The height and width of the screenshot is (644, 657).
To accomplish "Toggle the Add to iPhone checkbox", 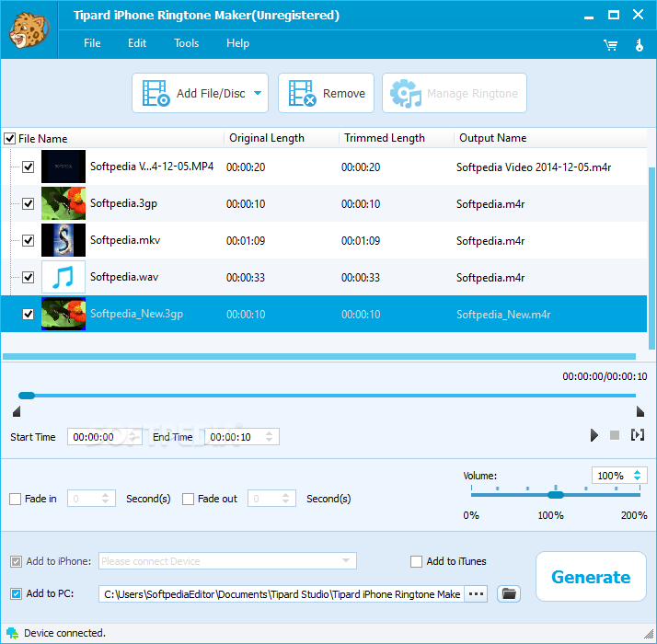I will pos(16,561).
